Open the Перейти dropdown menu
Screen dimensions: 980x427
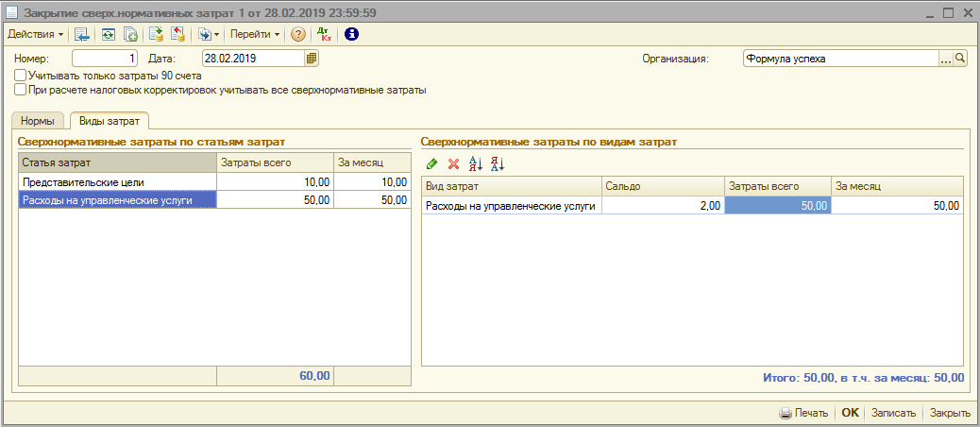point(255,34)
